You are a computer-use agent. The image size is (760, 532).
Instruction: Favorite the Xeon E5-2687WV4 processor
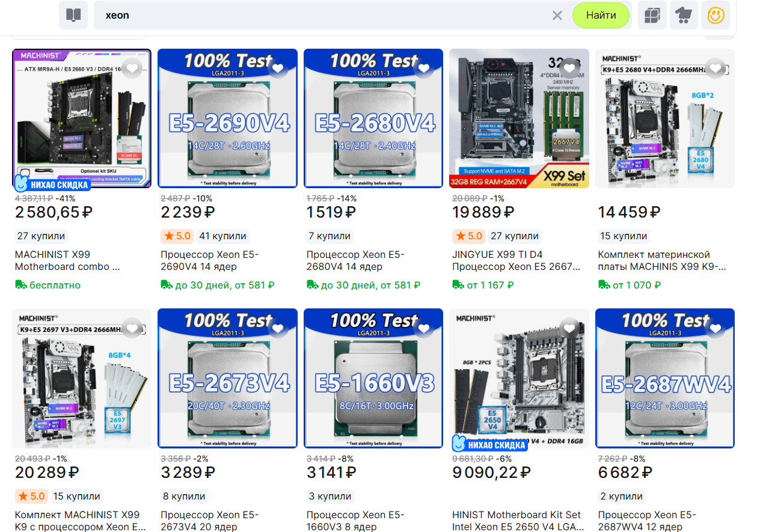click(x=716, y=328)
